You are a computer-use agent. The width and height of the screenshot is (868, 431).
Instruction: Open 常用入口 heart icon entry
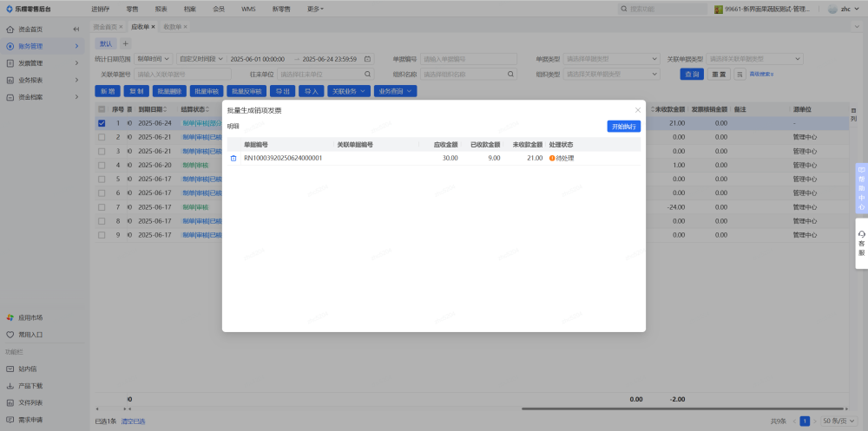(30, 334)
